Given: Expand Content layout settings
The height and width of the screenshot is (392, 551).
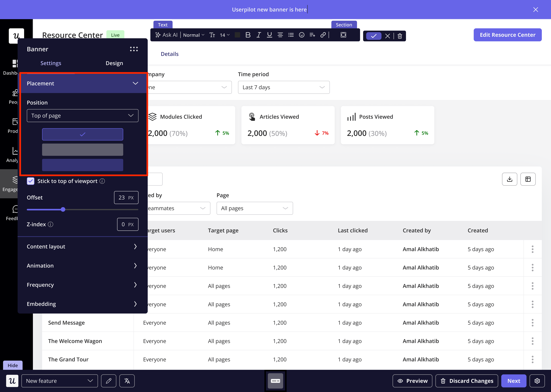Looking at the screenshot, I should [x=82, y=246].
